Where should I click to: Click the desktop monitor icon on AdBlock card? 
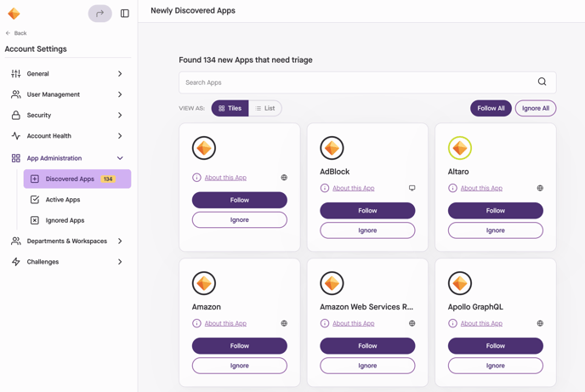[412, 188]
